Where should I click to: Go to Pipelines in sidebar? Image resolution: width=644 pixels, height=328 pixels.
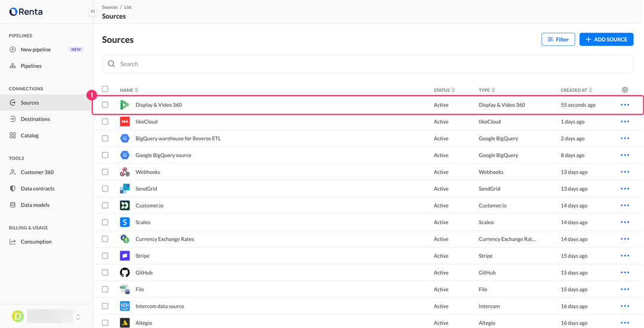[x=47, y=66]
